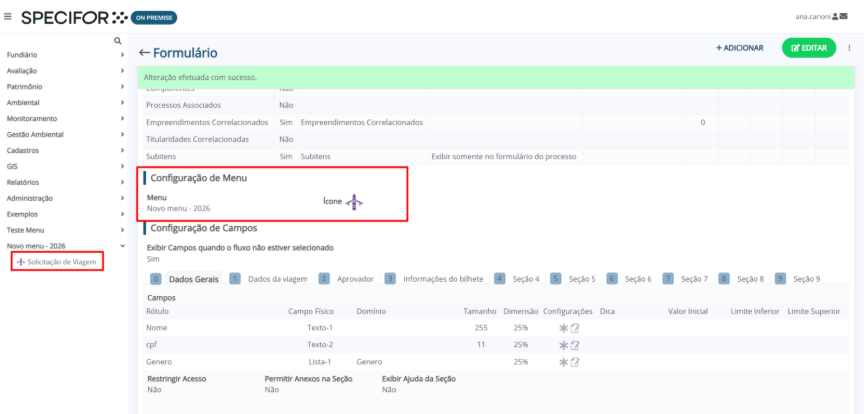Screen dimensions: 864x414
Task: Expand the Fundiário menu chevron
Action: (x=122, y=55)
